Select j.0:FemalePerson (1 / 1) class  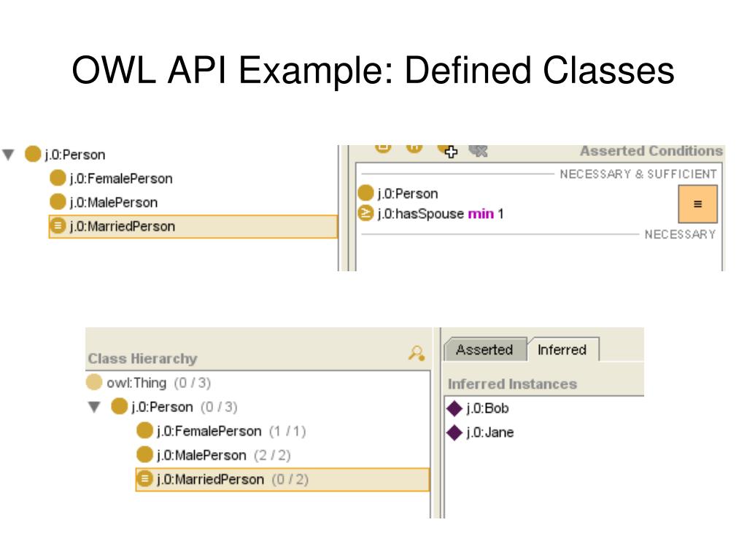pyautogui.click(x=220, y=431)
